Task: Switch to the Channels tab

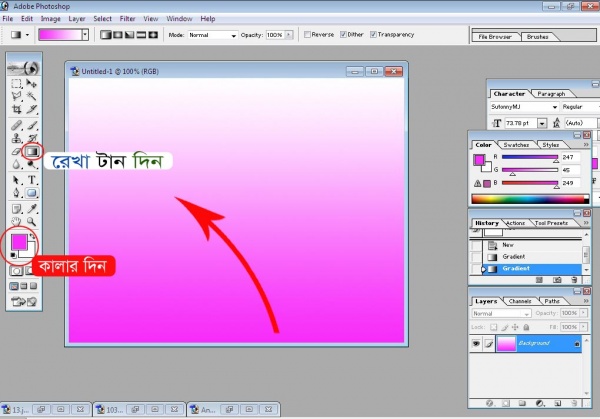Action: point(520,302)
